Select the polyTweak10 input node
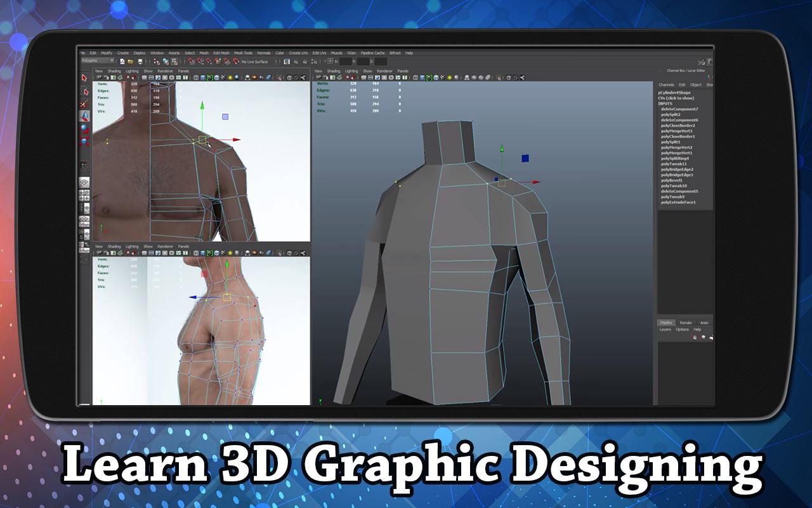 pos(674,186)
